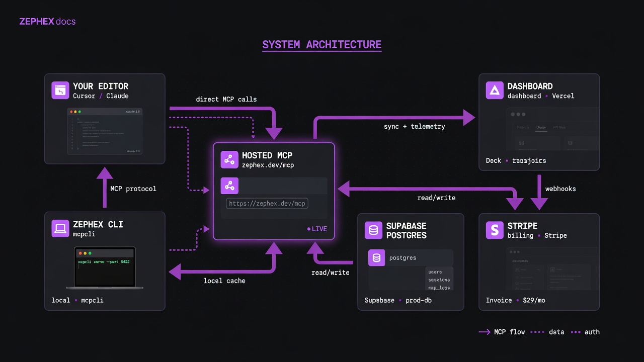Select the YOUR EDITOR title

[x=101, y=86]
